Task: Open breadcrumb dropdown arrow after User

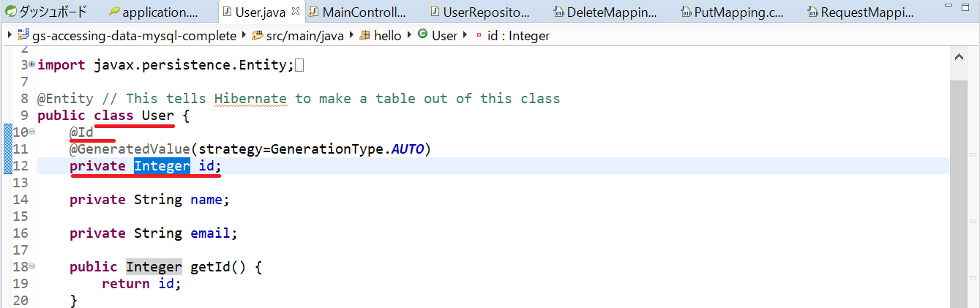Action: 465,35
